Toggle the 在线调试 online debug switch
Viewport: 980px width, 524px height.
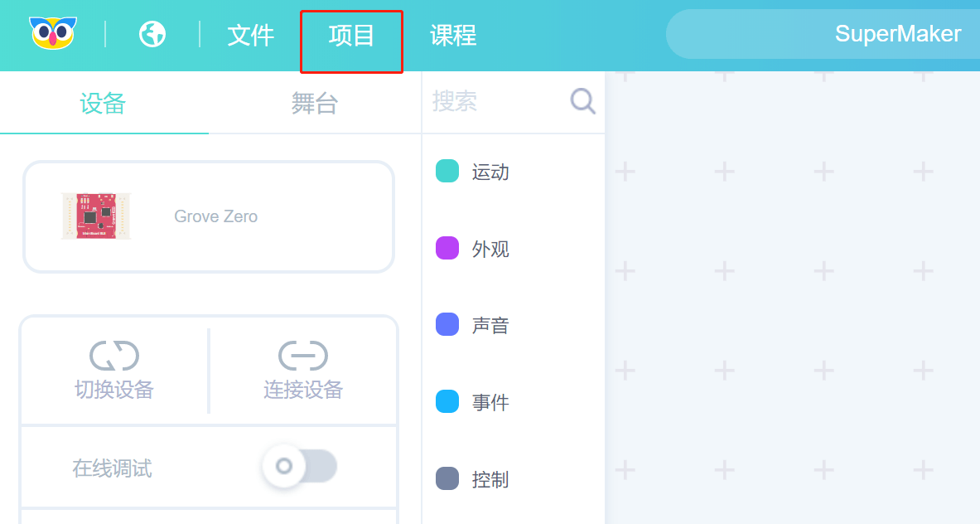[300, 466]
